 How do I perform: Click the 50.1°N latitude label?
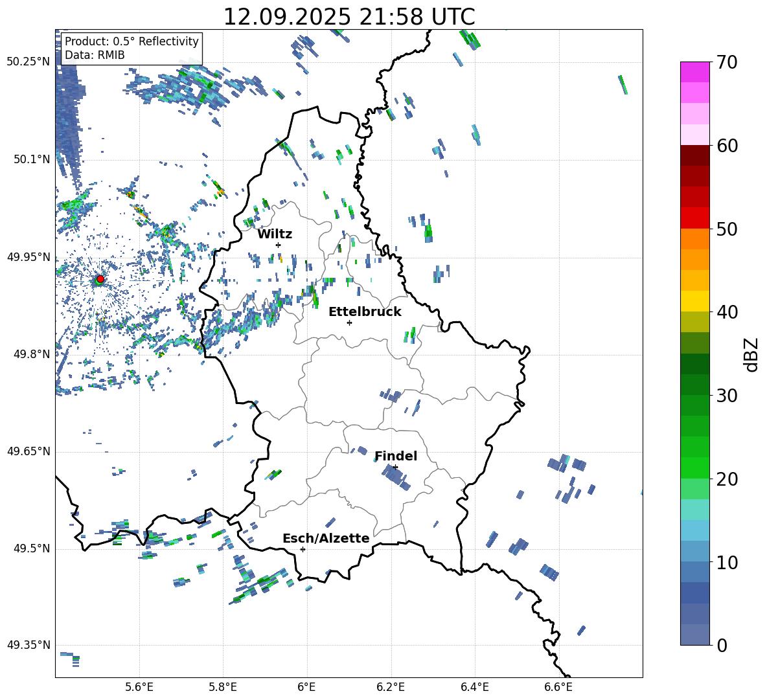coord(32,159)
